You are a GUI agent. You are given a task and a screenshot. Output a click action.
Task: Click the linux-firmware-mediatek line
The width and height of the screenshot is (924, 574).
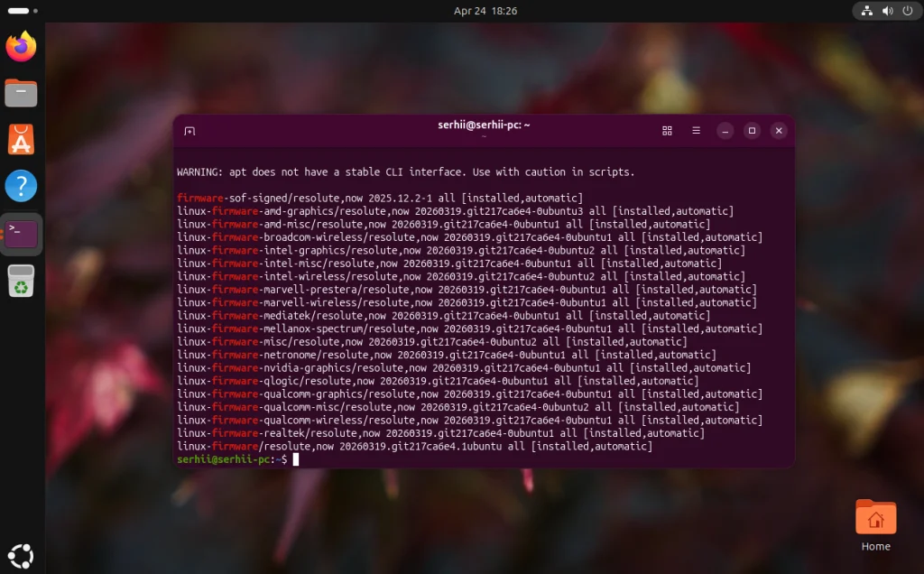(443, 315)
